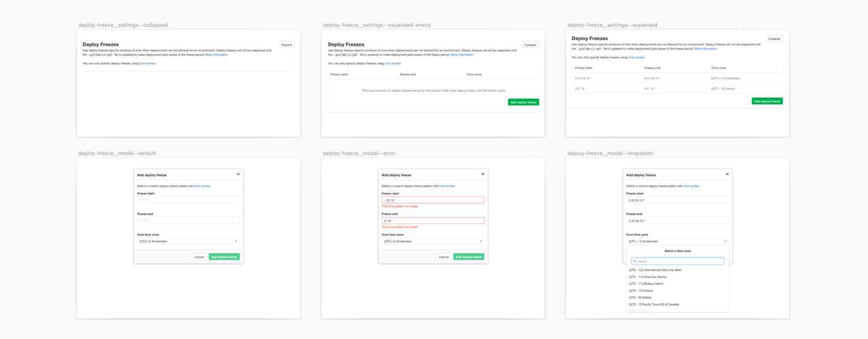This screenshot has width=868, height=339.
Task: Collapse Deploy Freezes in the expanded-empty frame
Action: 530,45
